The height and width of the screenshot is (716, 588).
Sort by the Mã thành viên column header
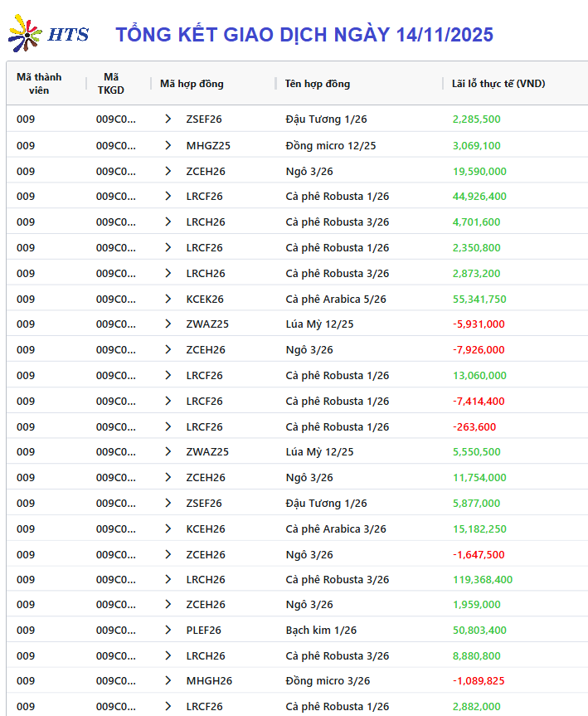(x=39, y=83)
